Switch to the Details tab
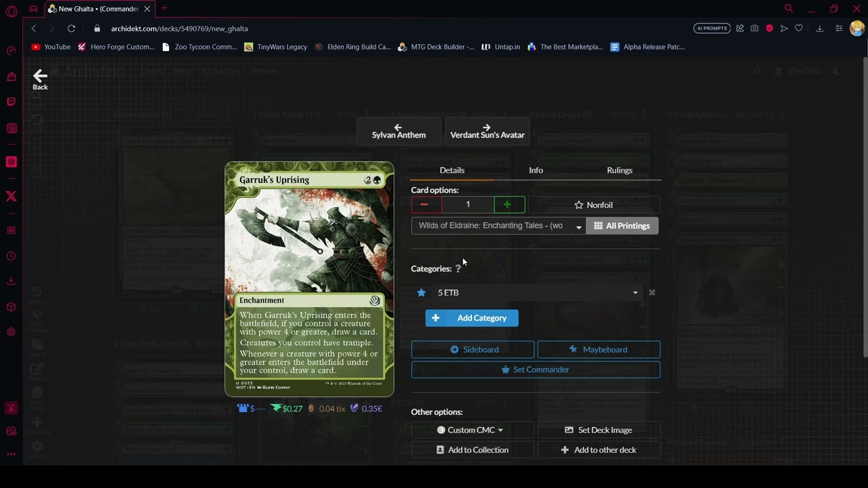The height and width of the screenshot is (488, 868). [x=452, y=170]
